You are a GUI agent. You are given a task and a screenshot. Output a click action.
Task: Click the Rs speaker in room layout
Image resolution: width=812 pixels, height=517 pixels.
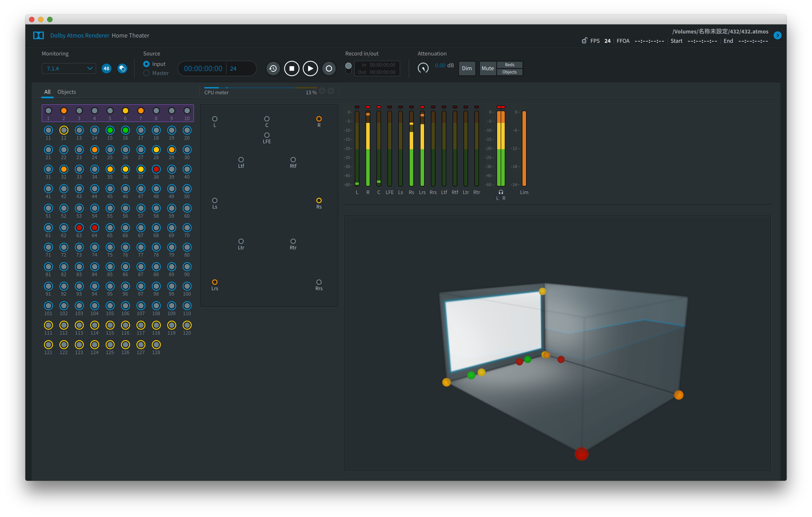pyautogui.click(x=319, y=200)
